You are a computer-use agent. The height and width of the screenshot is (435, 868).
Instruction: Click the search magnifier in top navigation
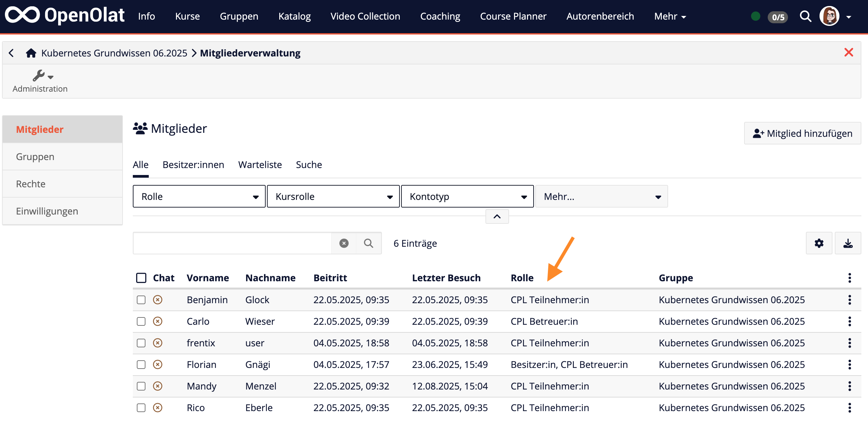pos(805,16)
